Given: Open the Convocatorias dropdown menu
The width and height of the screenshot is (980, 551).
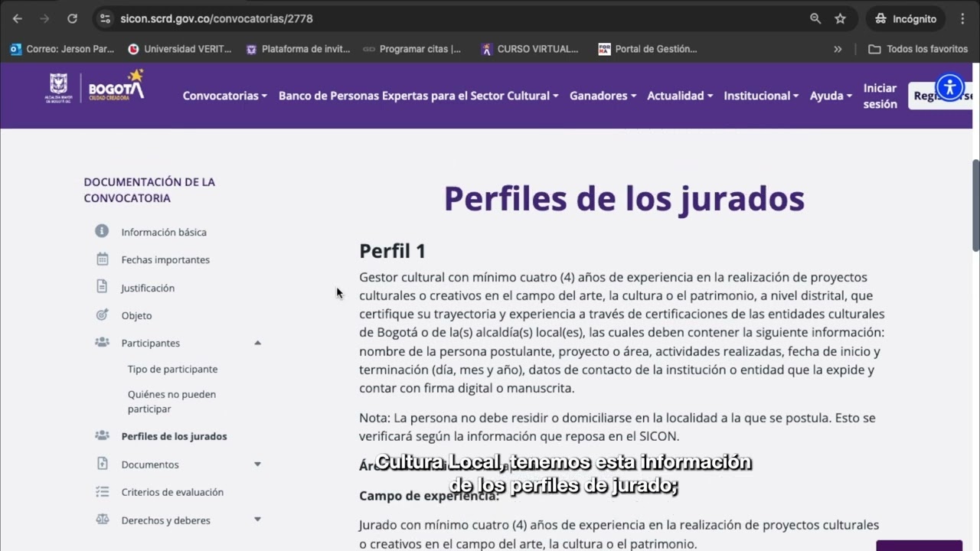Looking at the screenshot, I should (224, 96).
